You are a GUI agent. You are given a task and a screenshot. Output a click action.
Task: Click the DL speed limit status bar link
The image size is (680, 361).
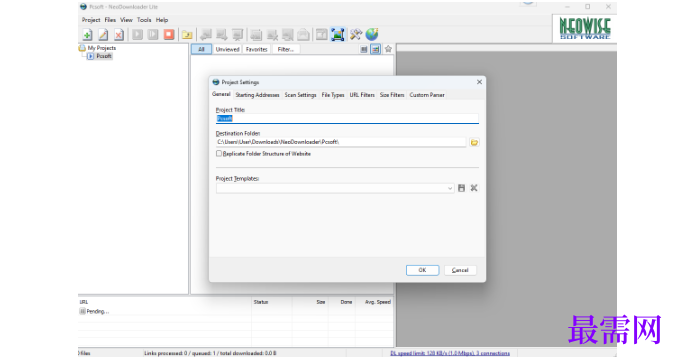pos(450,353)
